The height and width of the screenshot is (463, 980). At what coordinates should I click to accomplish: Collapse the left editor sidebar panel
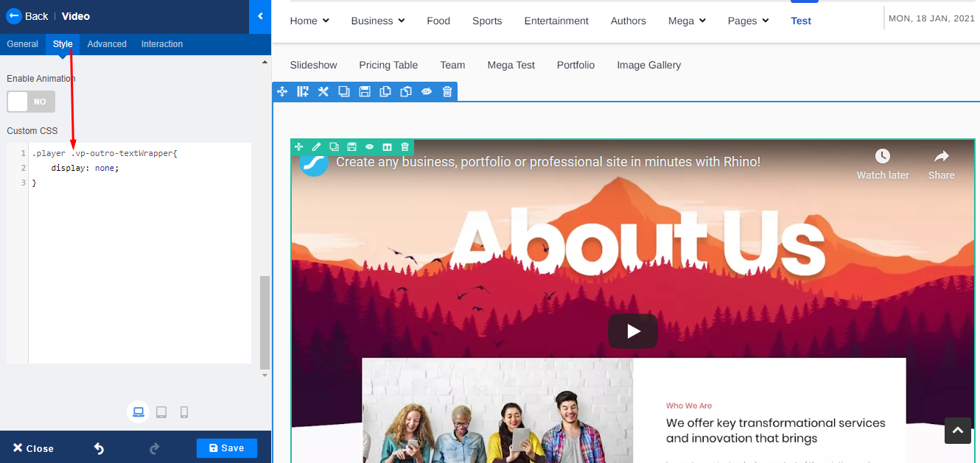click(x=260, y=16)
